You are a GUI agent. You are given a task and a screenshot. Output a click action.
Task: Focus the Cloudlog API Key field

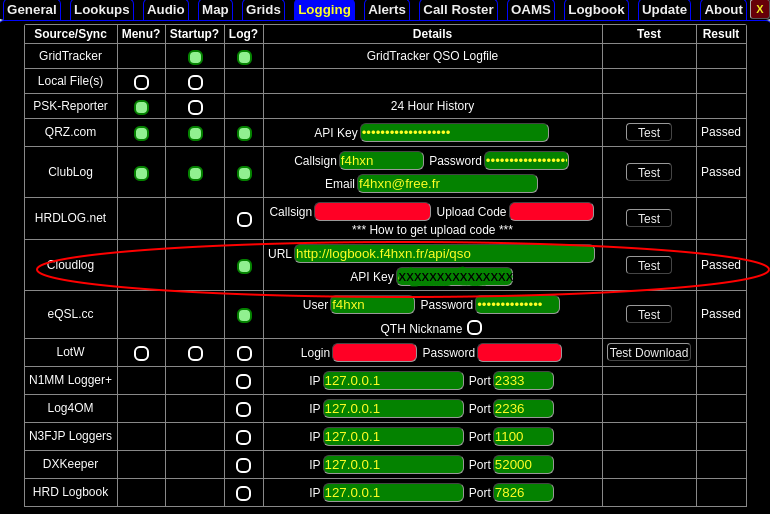(x=455, y=277)
